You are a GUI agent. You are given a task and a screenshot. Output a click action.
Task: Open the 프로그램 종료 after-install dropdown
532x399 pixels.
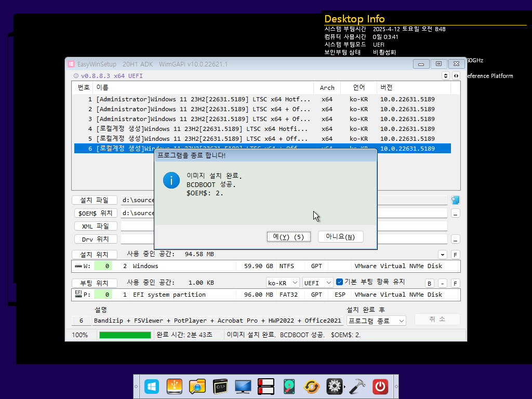376,321
